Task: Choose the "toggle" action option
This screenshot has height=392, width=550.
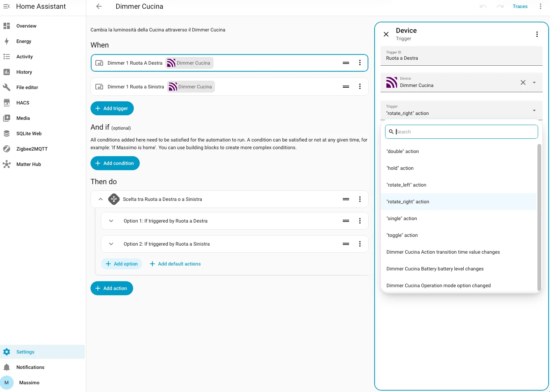Action: click(459, 235)
